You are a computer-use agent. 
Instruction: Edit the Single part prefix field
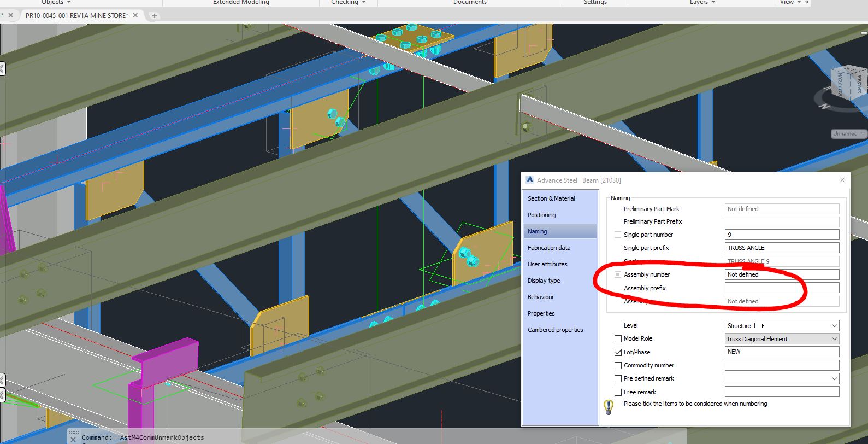tap(782, 248)
